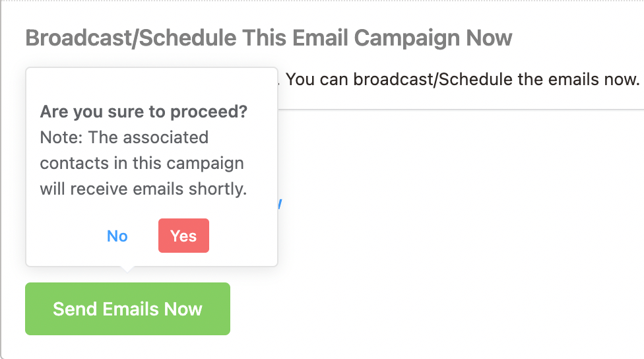Click the horizontal divider below the description

point(462,109)
